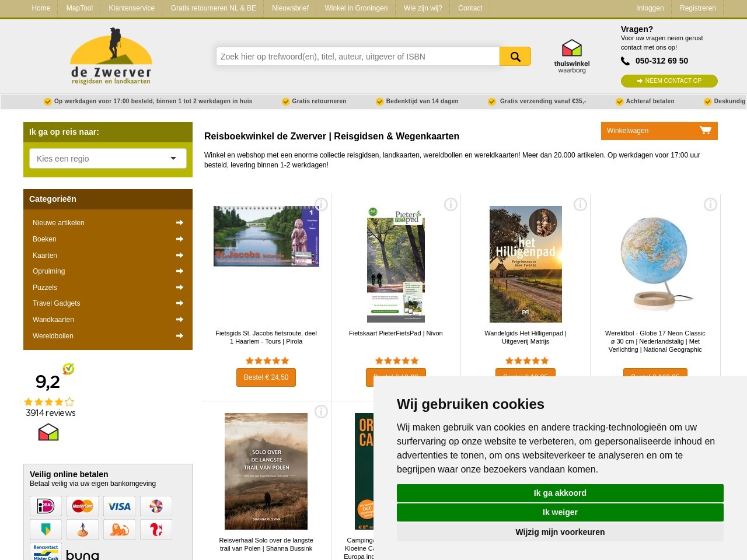Image resolution: width=747 pixels, height=560 pixels.
Task: Open the Puzzels category
Action: [45, 287]
